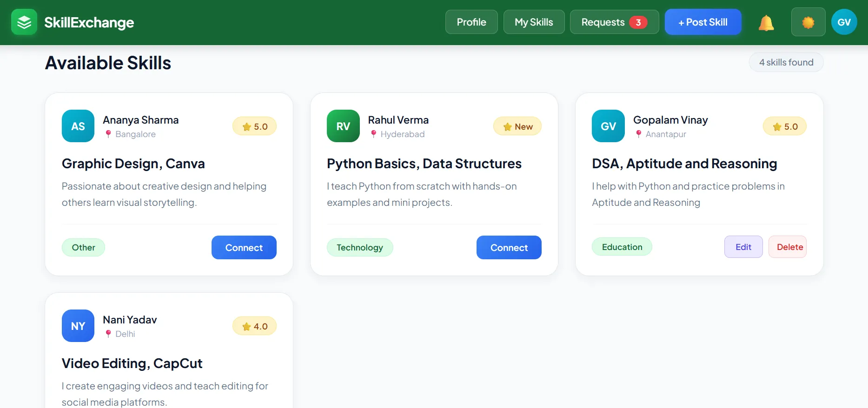868x408 pixels.
Task: Click the 'Available Skills' heading
Action: pyautogui.click(x=108, y=63)
